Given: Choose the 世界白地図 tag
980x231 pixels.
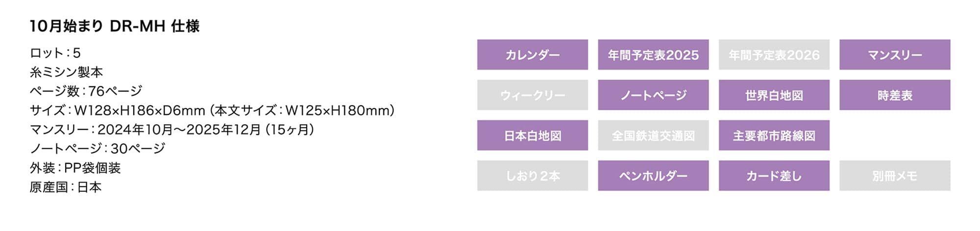Looking at the screenshot, I should point(774,95).
